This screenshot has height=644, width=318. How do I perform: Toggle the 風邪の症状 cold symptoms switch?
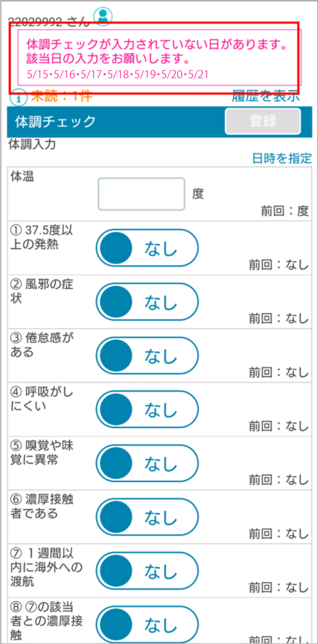(147, 302)
